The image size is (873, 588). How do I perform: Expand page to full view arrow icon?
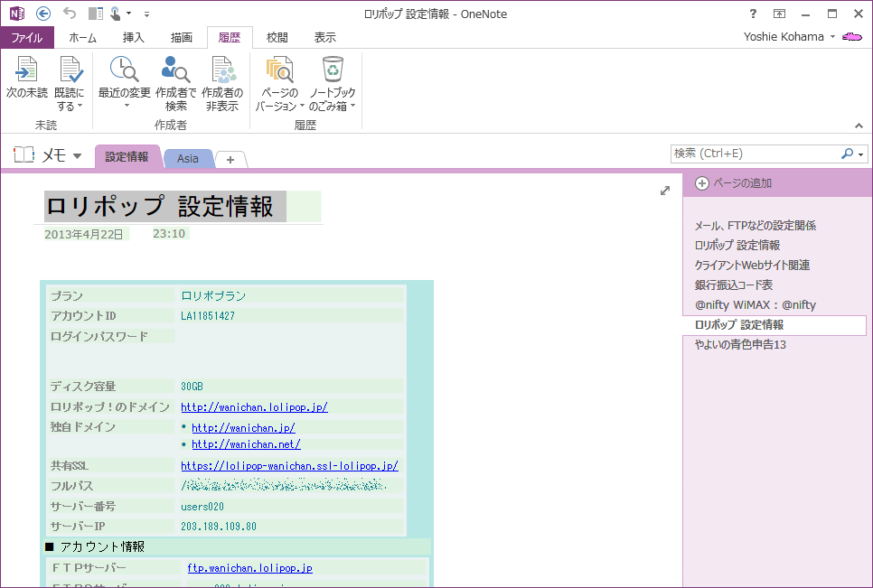pos(665,191)
